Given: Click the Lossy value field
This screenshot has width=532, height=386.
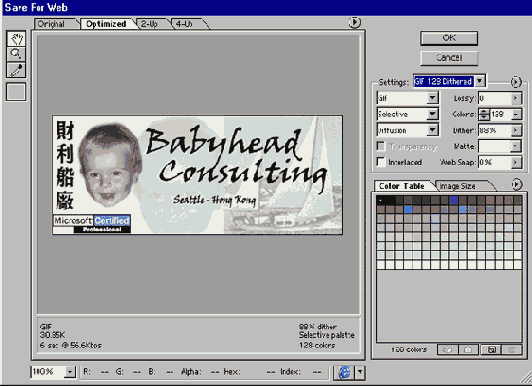Looking at the screenshot, I should [x=495, y=98].
